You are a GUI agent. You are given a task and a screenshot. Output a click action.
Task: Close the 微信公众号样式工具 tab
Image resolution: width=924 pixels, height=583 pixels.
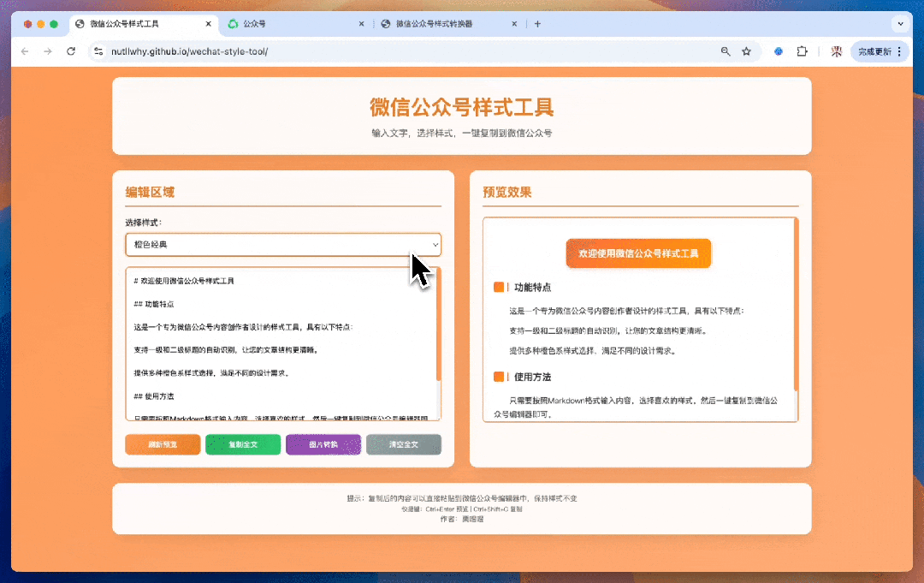pyautogui.click(x=208, y=24)
